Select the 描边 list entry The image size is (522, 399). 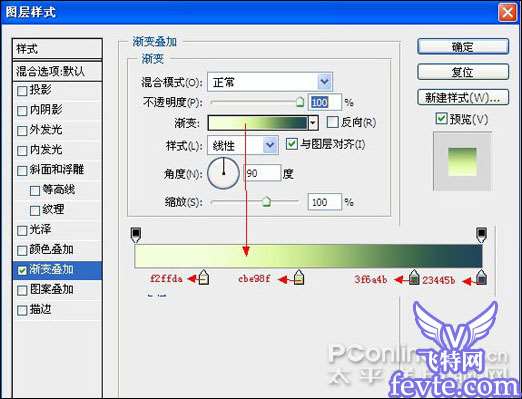click(57, 310)
